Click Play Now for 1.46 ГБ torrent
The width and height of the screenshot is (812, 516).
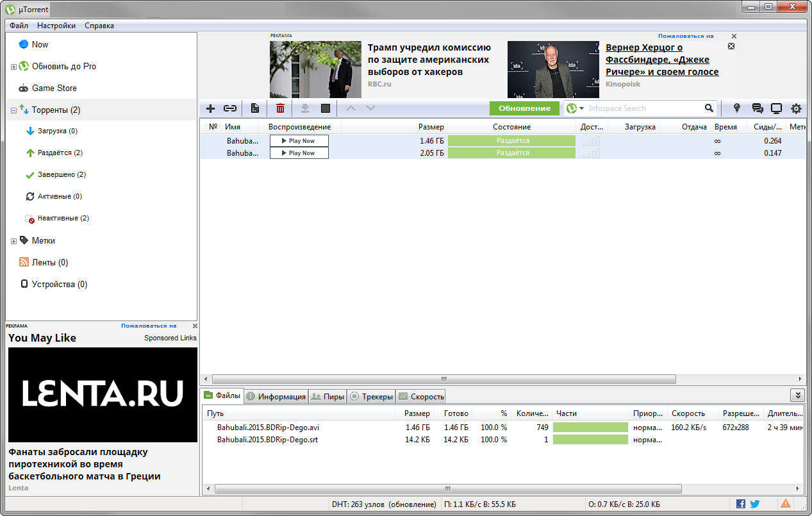click(299, 140)
